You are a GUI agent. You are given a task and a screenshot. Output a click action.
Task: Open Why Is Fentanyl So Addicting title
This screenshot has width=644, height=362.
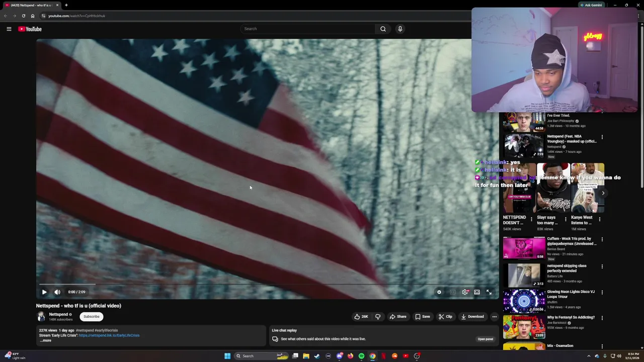point(571,318)
